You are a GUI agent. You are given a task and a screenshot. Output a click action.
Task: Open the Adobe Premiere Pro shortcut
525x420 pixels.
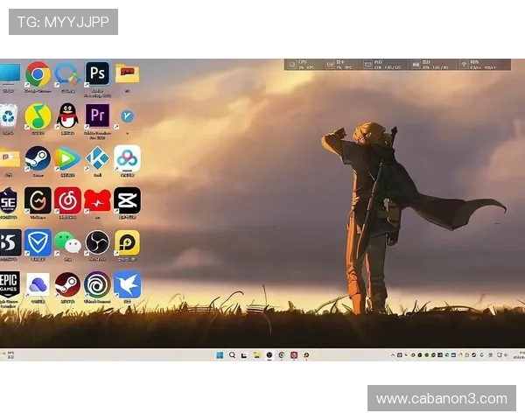point(97,115)
